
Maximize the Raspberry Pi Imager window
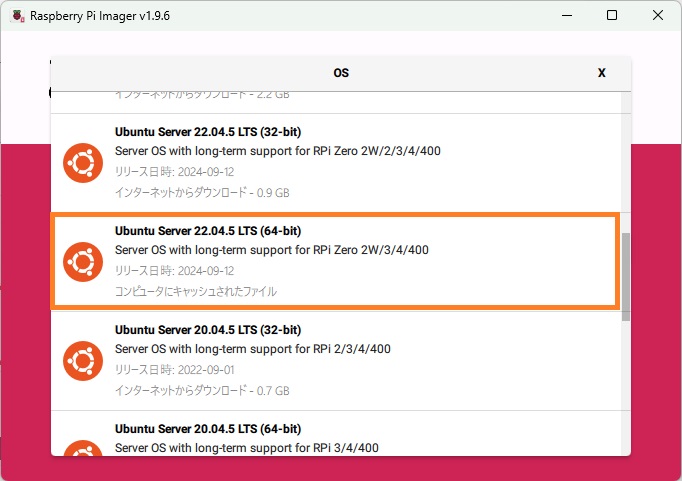point(612,15)
